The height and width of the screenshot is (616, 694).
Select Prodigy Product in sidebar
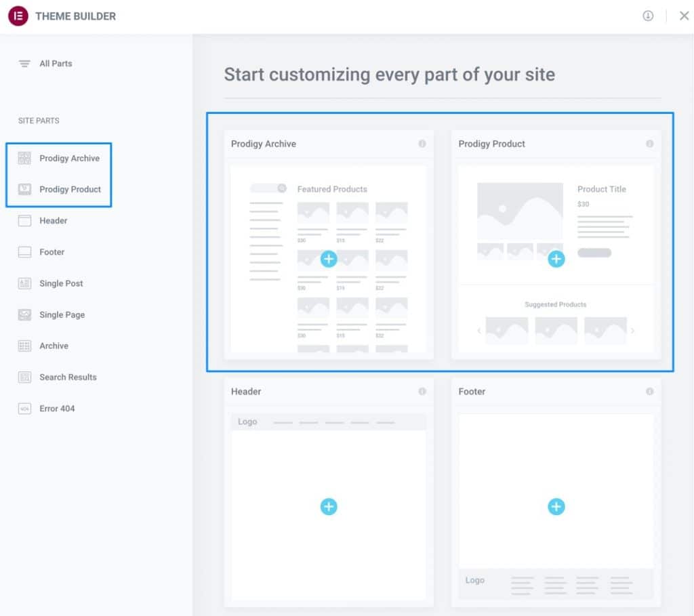pyautogui.click(x=70, y=189)
